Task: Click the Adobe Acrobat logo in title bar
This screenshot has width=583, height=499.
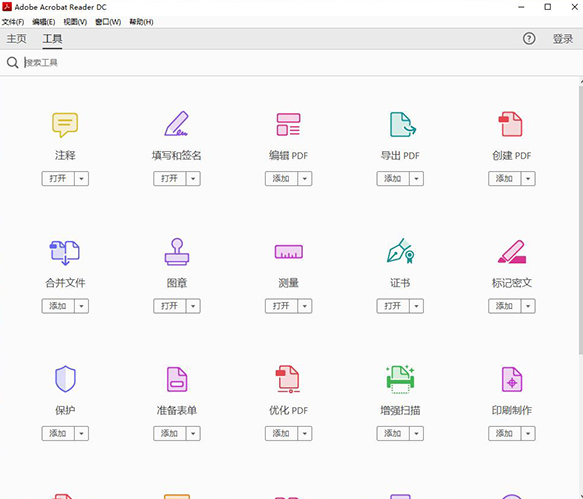Action: [7, 7]
